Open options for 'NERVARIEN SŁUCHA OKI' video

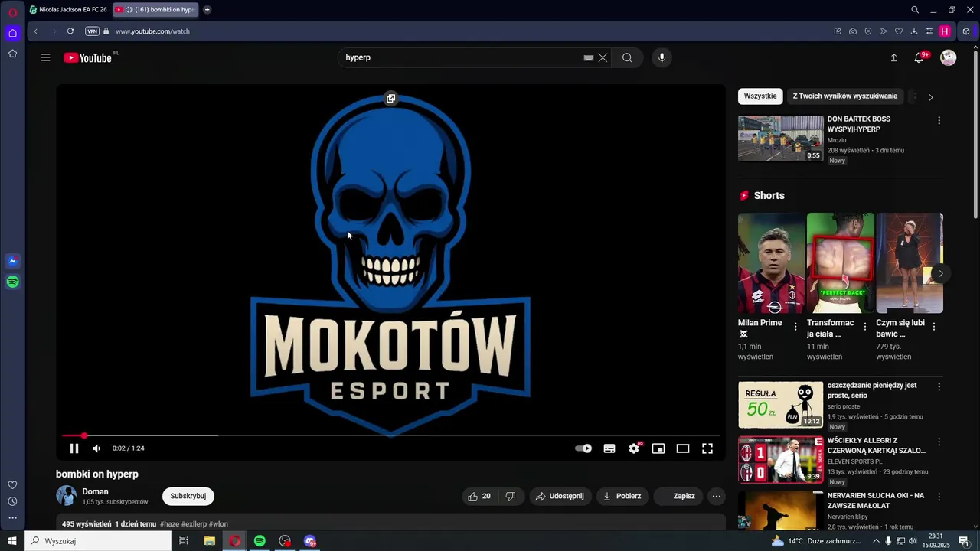pos(939,497)
